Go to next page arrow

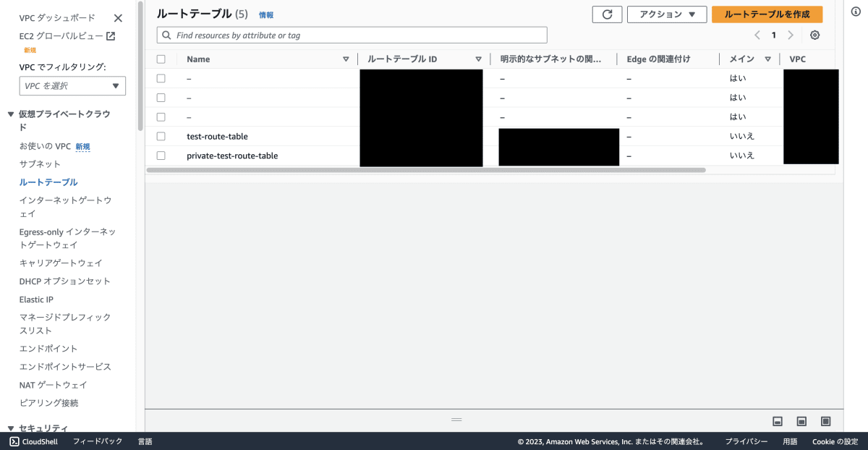[791, 35]
